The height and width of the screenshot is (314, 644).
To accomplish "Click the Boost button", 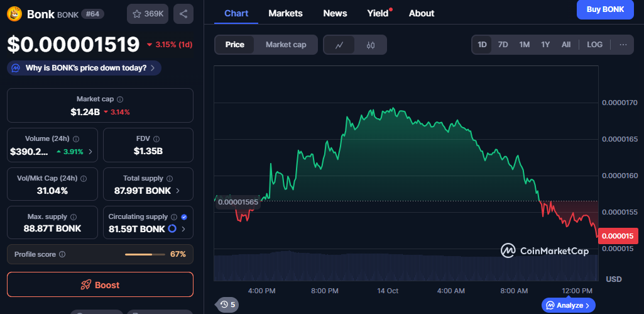I will (100, 284).
